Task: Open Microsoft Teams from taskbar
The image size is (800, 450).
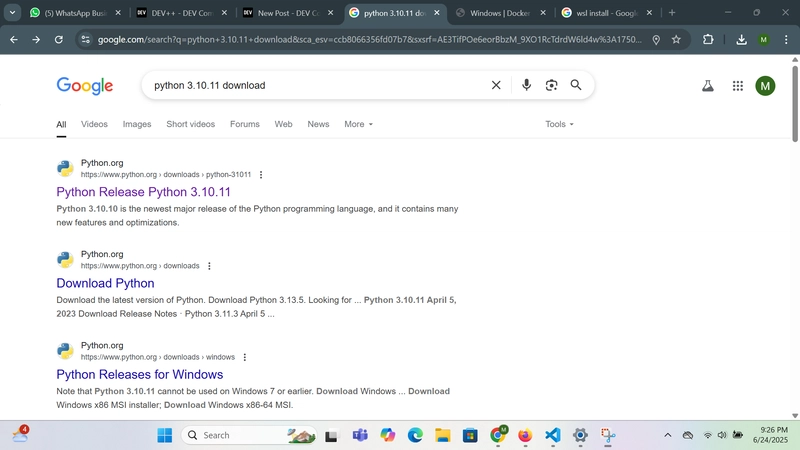Action: [360, 435]
